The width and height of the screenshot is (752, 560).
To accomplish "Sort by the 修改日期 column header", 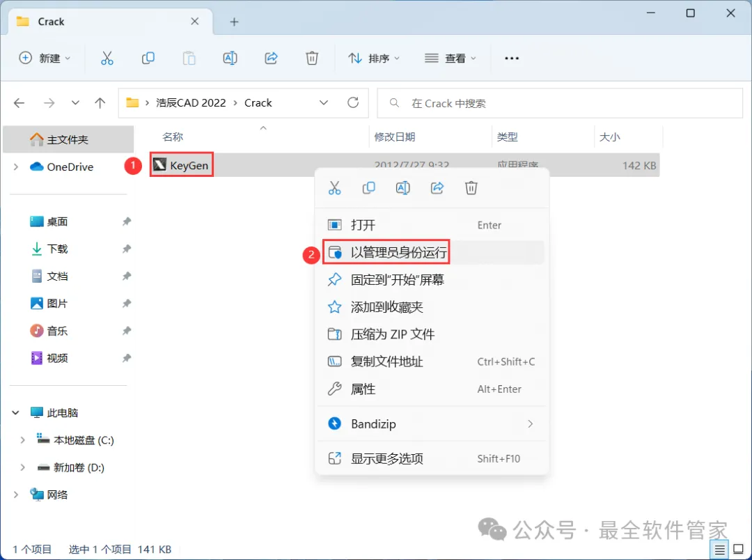I will (394, 137).
